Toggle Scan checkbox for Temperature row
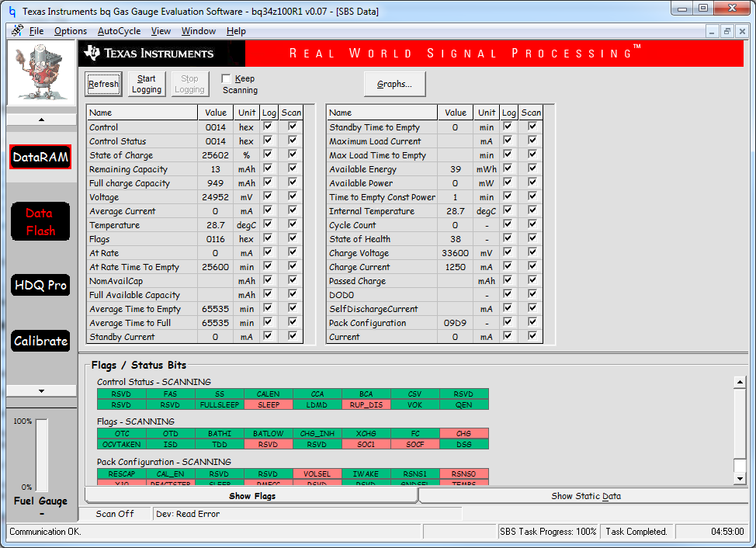This screenshot has height=548, width=756. pos(292,224)
